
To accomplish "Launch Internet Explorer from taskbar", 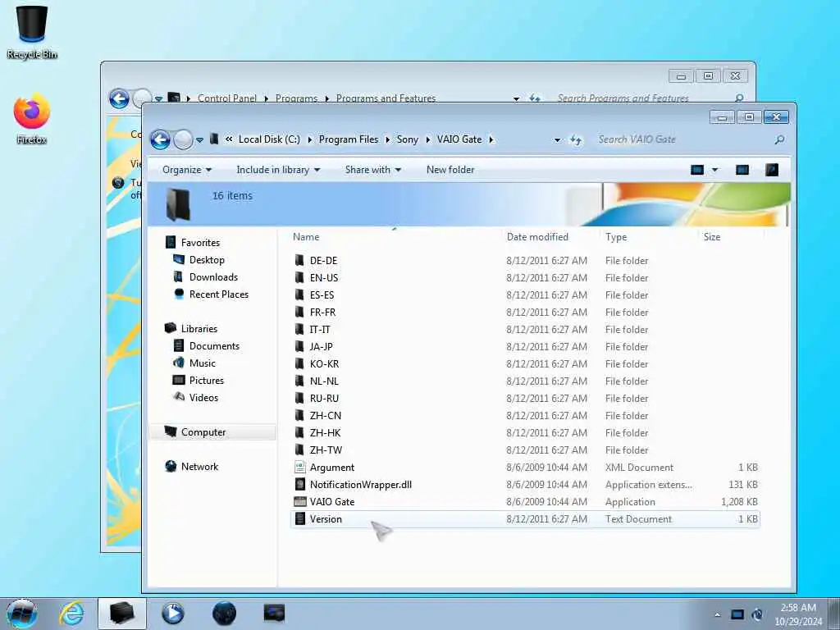I will click(x=71, y=614).
